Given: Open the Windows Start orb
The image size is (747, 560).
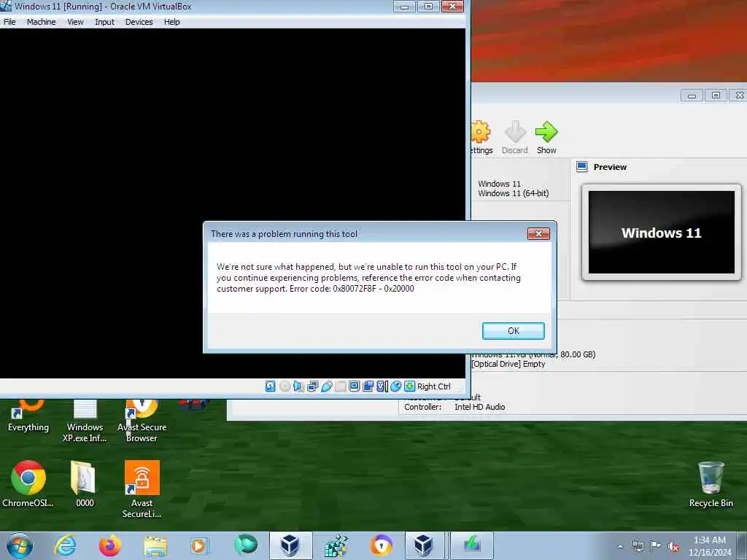Looking at the screenshot, I should pos(20,545).
